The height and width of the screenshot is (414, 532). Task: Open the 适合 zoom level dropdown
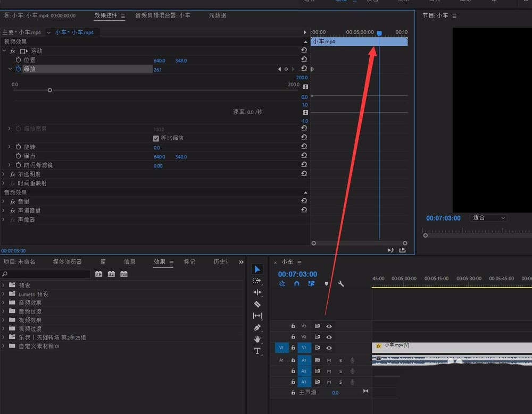(x=489, y=218)
